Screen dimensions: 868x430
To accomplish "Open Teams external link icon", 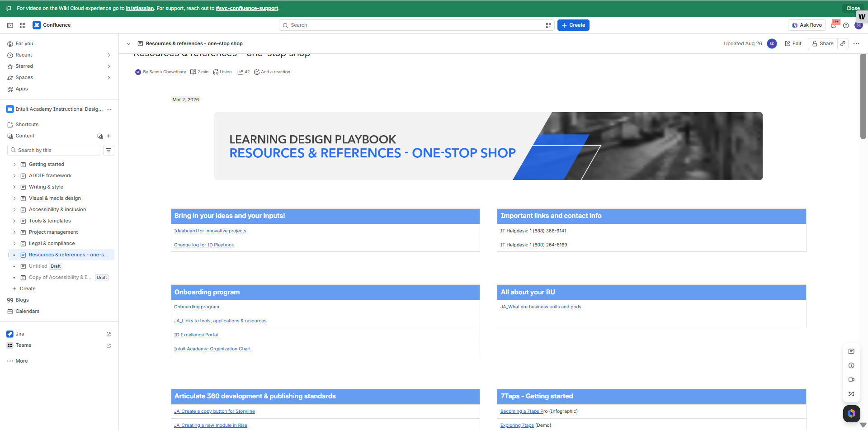I will 108,345.
